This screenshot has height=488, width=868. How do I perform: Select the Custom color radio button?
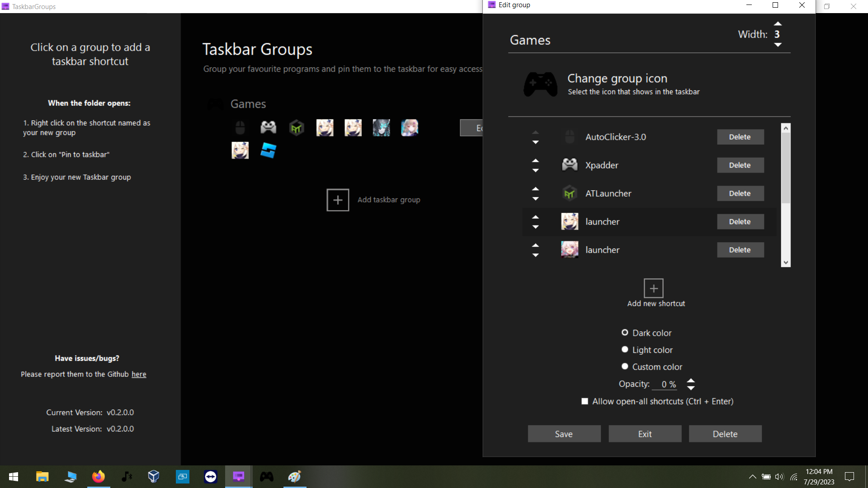(624, 366)
